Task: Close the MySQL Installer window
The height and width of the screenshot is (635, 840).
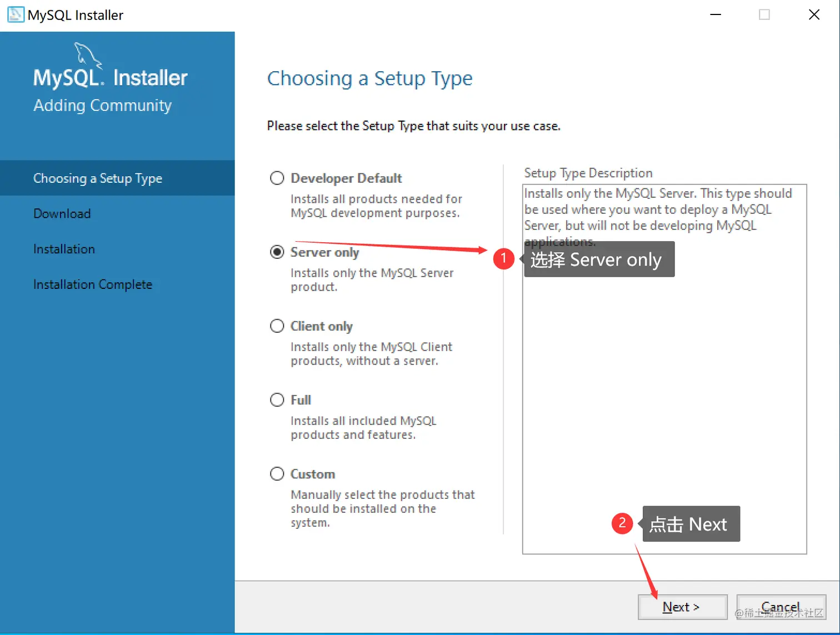Action: pos(814,15)
